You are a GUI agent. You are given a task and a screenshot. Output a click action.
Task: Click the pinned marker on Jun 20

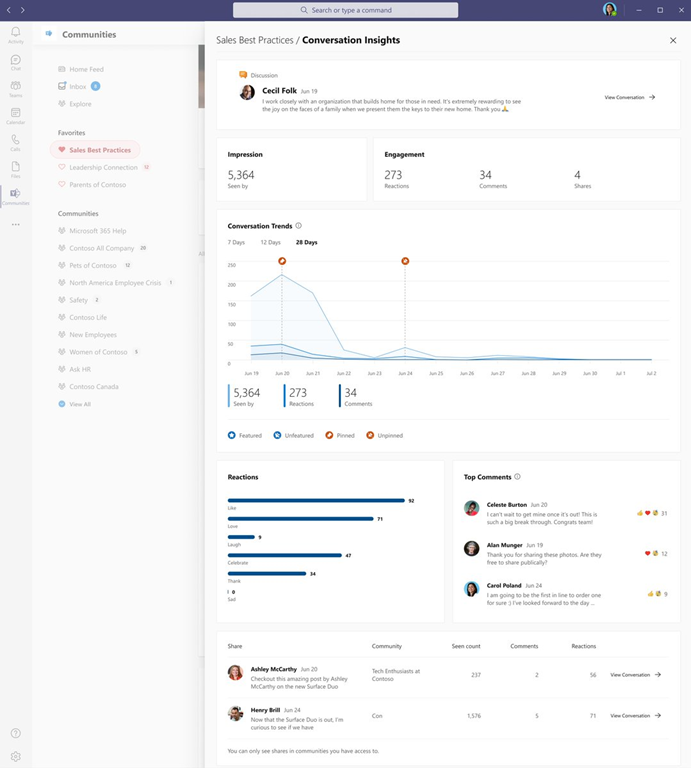click(282, 261)
